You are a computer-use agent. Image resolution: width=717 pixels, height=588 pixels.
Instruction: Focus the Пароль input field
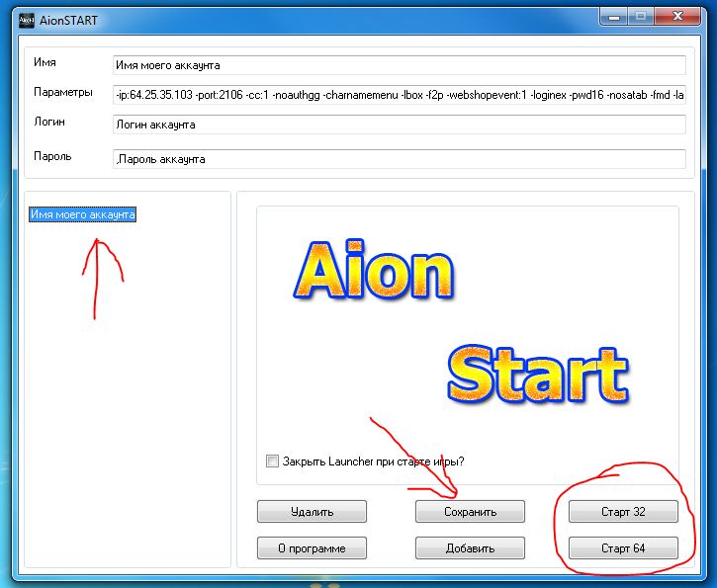pos(400,159)
